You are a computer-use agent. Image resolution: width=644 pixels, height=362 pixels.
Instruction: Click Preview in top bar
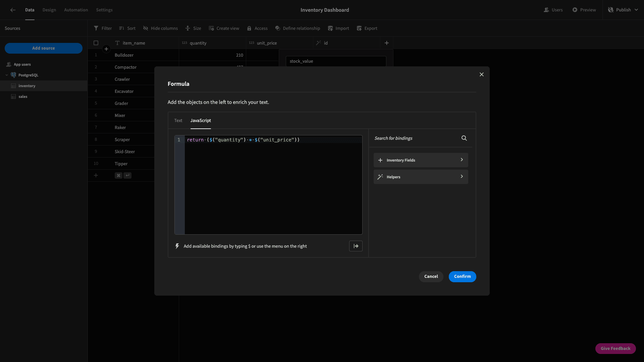pos(584,10)
